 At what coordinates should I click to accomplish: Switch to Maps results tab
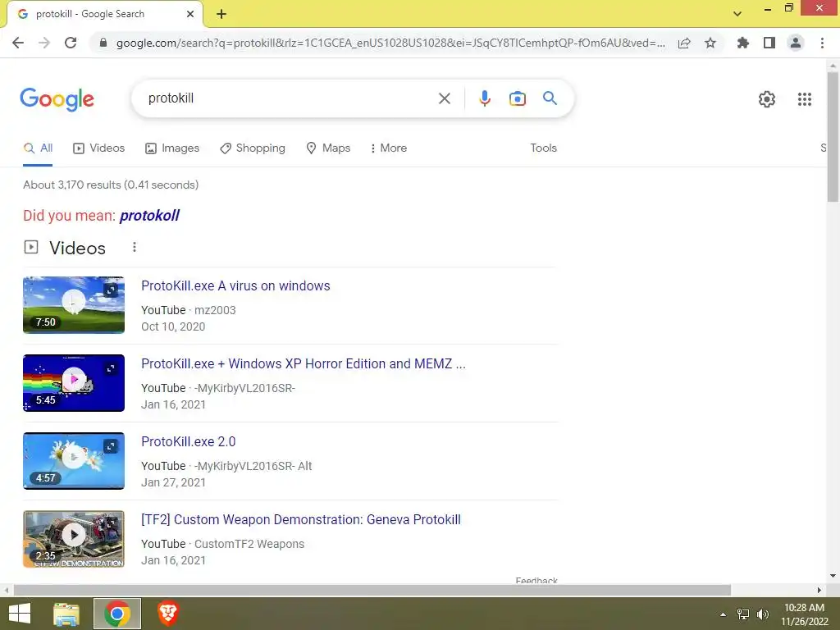pyautogui.click(x=328, y=148)
